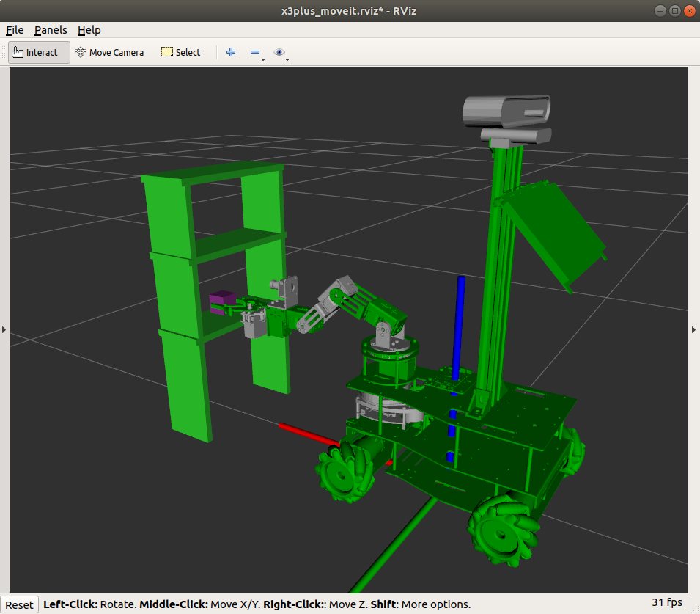Click the Reset button
Image resolution: width=700 pixels, height=614 pixels.
[x=19, y=604]
